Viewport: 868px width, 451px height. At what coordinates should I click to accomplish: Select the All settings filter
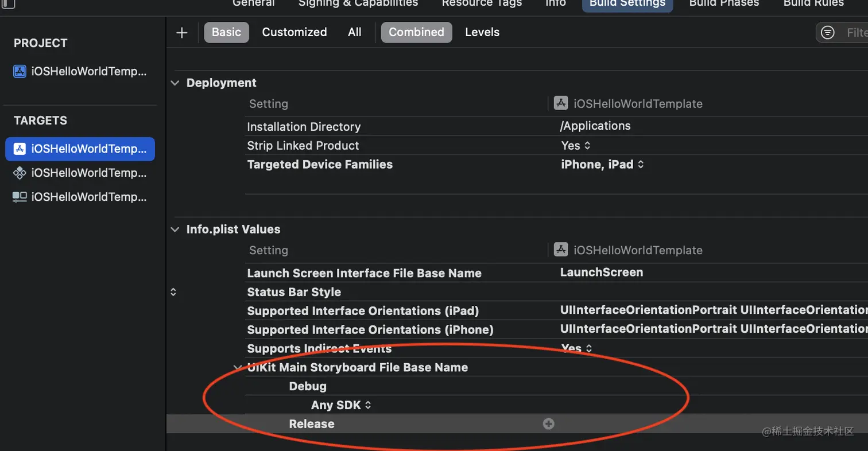click(354, 32)
